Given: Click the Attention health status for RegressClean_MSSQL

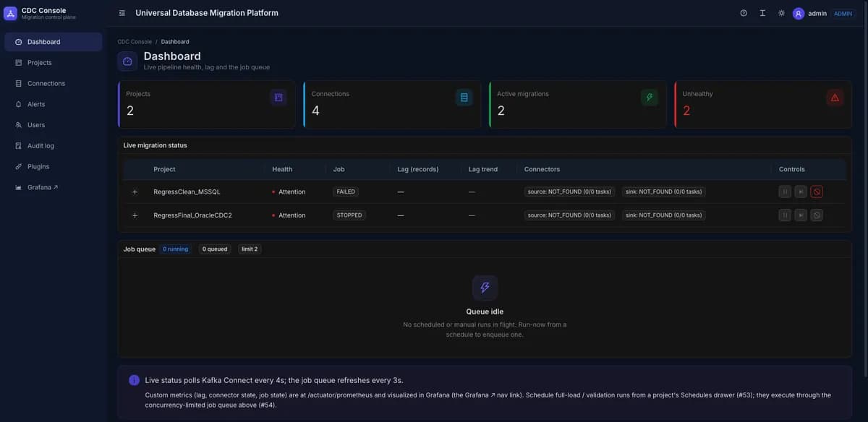Looking at the screenshot, I should tap(289, 192).
